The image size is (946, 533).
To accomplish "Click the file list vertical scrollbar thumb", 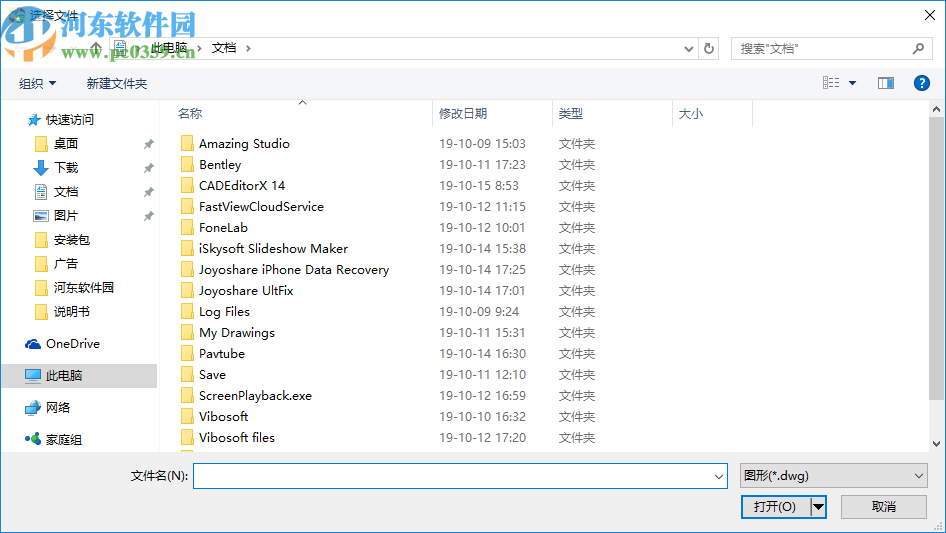I will pos(936,258).
